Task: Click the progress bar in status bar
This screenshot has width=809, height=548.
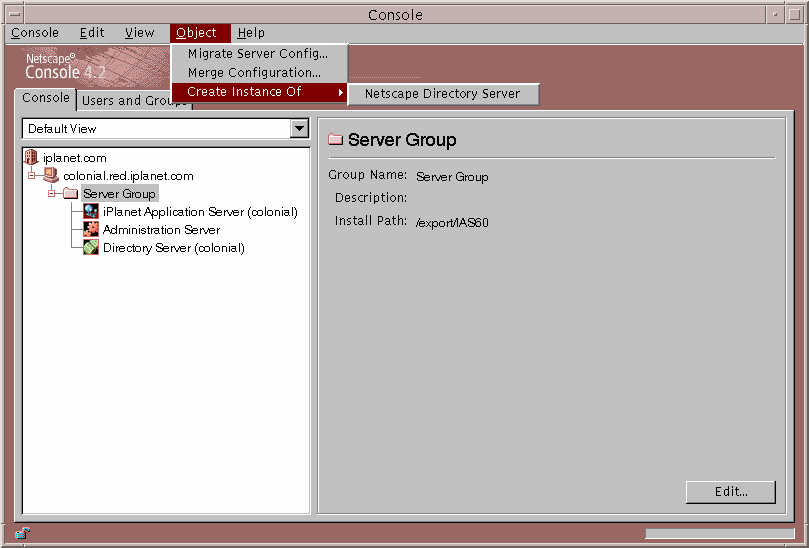Action: coord(720,534)
